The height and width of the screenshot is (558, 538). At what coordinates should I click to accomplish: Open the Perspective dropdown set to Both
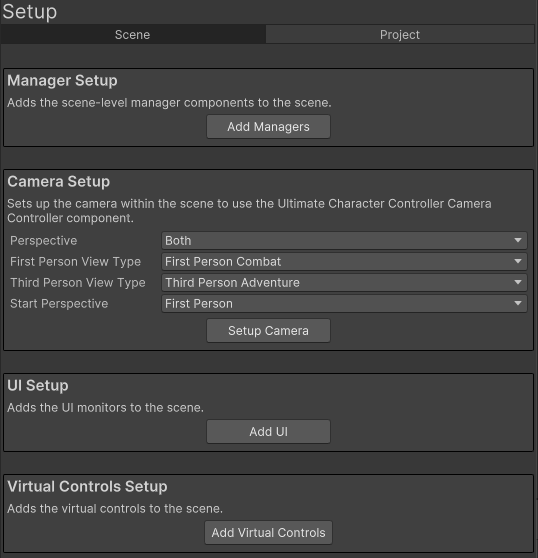click(344, 241)
